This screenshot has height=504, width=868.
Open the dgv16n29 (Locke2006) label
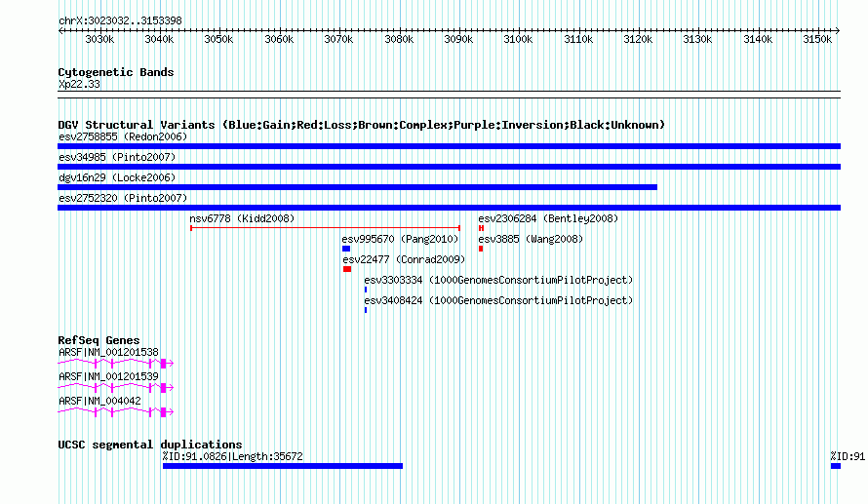pyautogui.click(x=117, y=177)
